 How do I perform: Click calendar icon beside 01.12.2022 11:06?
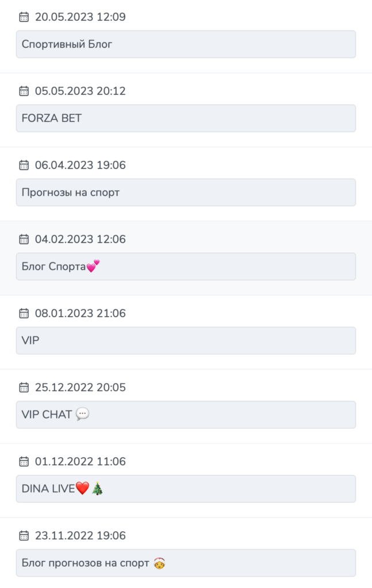[x=24, y=461]
